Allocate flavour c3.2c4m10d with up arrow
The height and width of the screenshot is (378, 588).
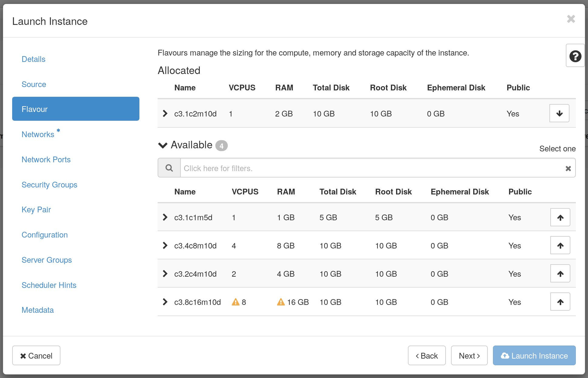point(560,274)
